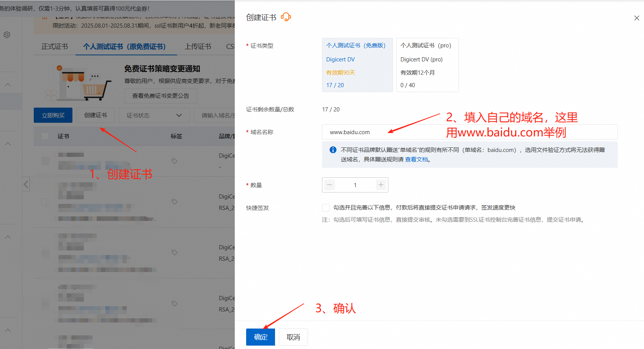Click the domain search input box
644x349 pixels.
click(214, 115)
